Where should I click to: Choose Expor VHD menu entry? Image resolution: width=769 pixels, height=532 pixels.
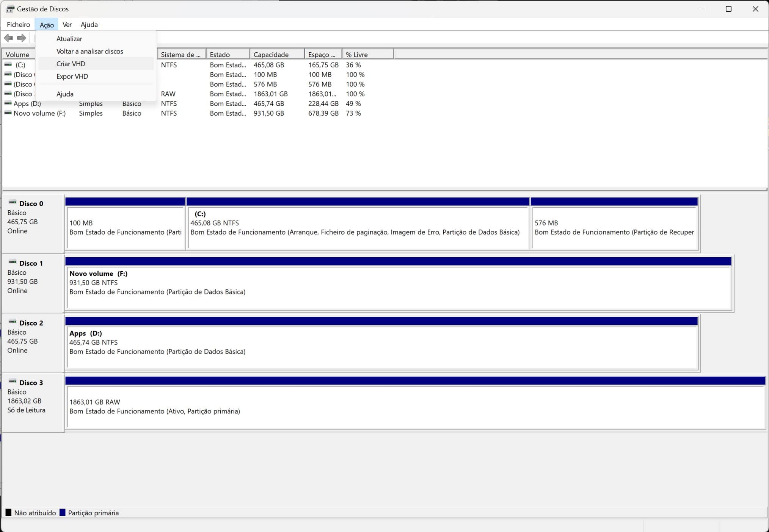point(72,76)
